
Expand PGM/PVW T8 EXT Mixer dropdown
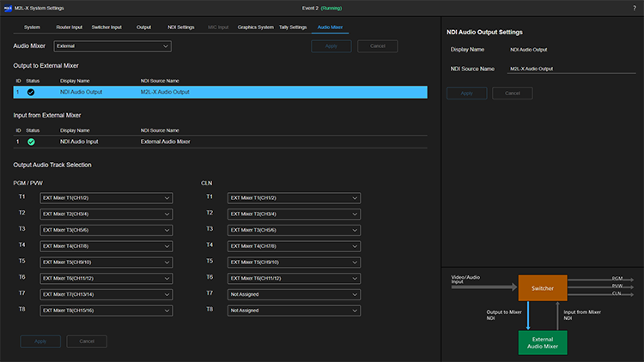click(106, 309)
